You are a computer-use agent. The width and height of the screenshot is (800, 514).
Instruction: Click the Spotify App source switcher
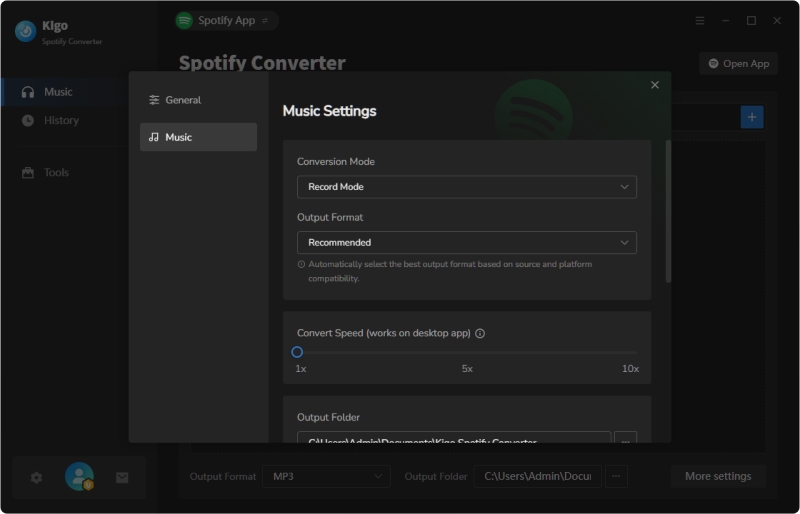(227, 20)
